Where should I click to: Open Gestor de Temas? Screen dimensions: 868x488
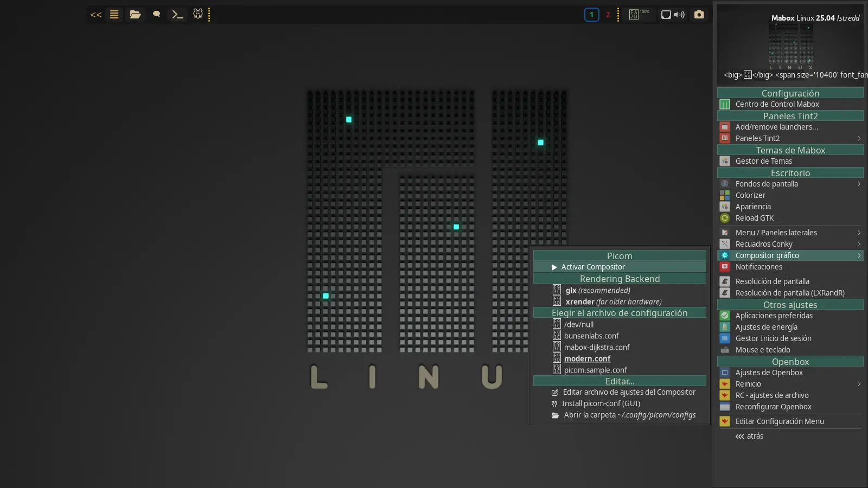pos(763,161)
